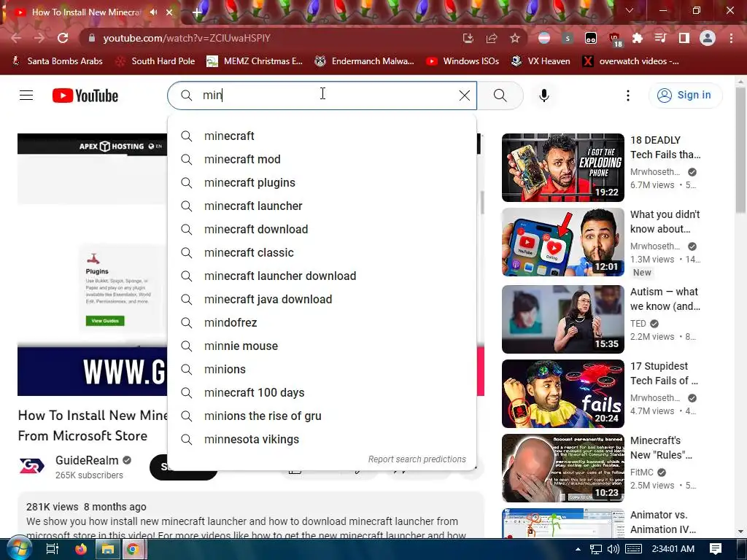
Task: Click the address bar URL
Action: (186, 38)
